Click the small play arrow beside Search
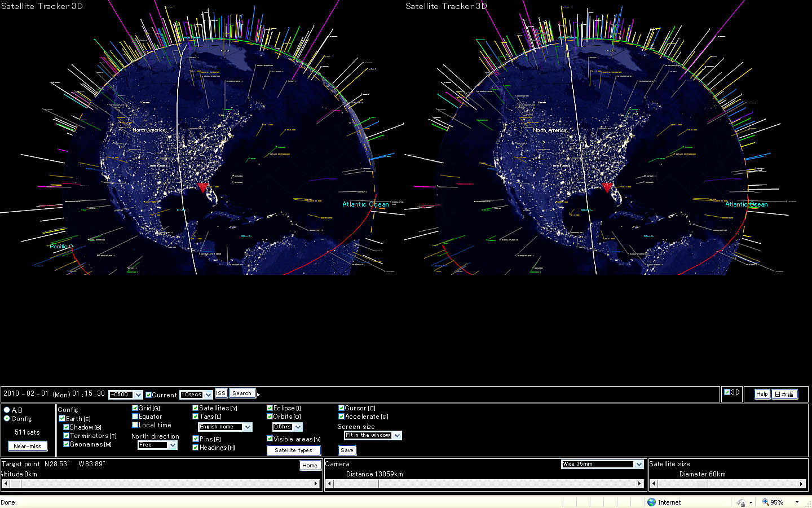Screen dimensions: 812x508 259,394
